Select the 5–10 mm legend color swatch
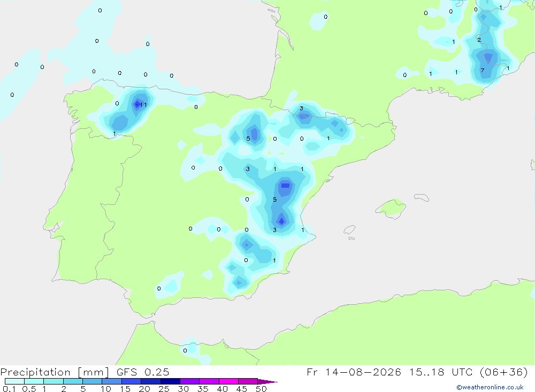535x392 pixels. pos(92,381)
